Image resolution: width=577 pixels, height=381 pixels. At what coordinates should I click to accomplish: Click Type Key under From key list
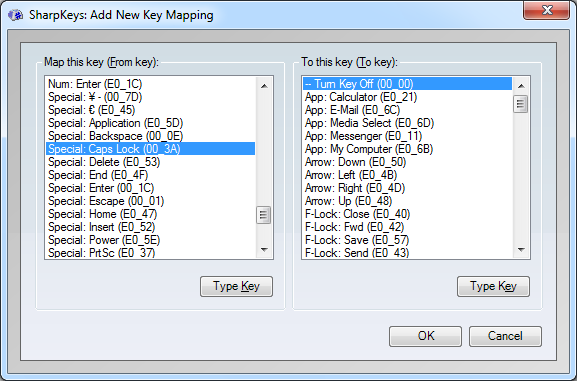[236, 286]
